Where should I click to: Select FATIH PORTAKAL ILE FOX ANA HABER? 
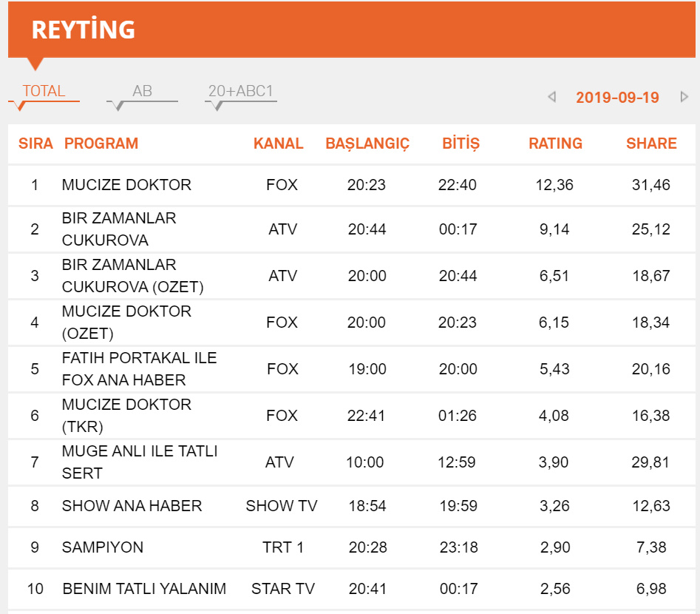click(x=139, y=369)
